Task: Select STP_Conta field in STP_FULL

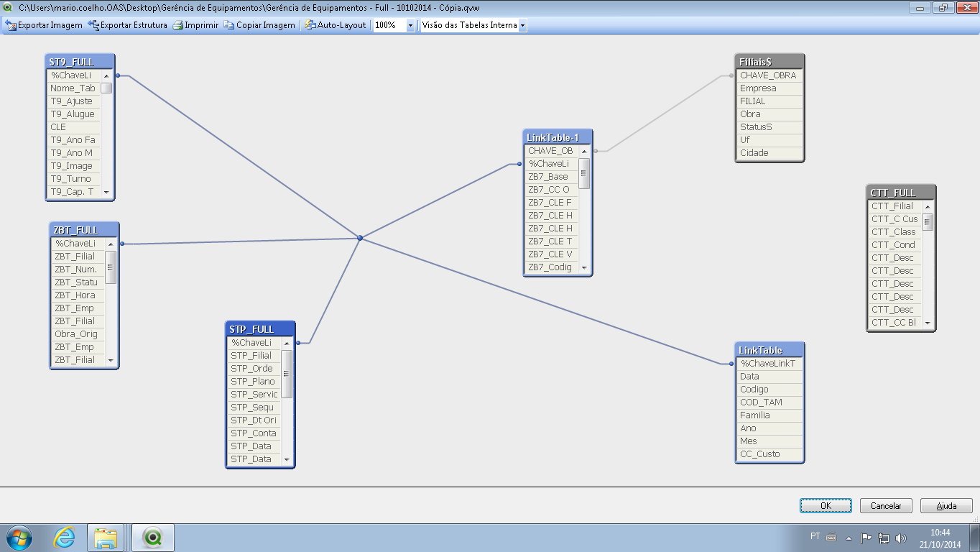Action: point(254,433)
